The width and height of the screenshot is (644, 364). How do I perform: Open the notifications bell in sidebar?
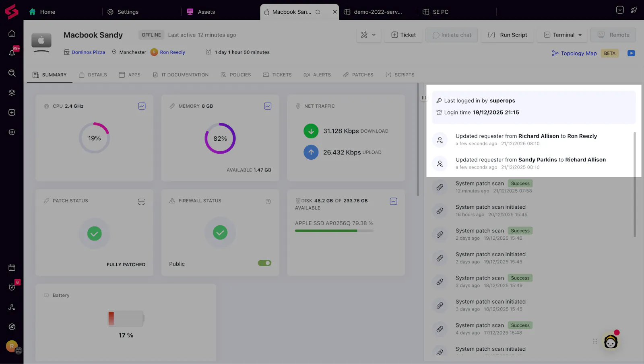tap(12, 53)
